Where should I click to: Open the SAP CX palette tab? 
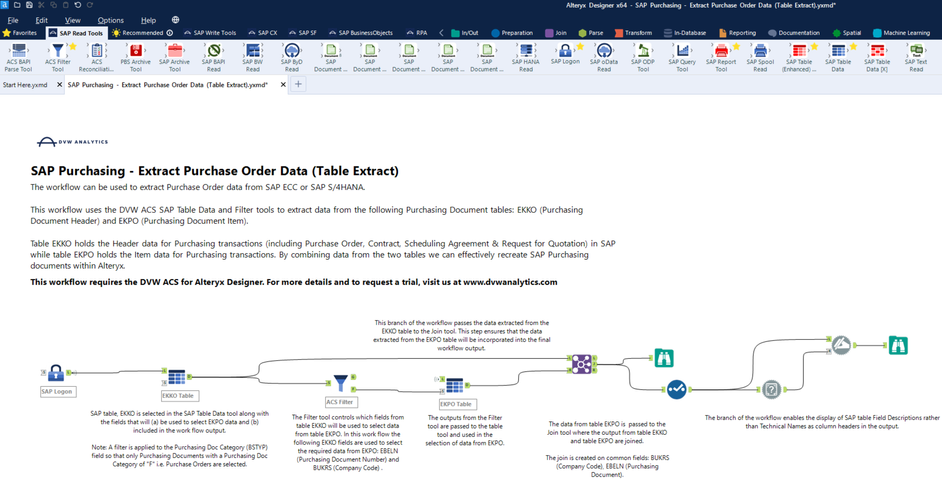point(263,33)
